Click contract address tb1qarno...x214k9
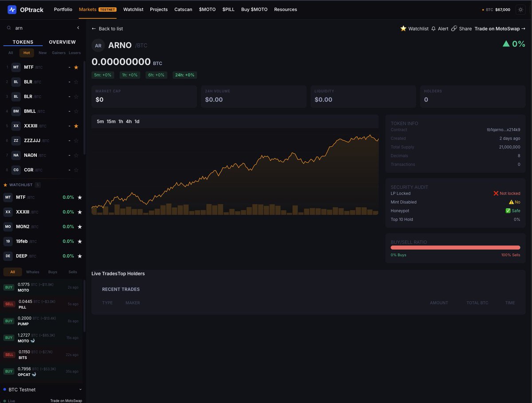532x403 pixels. tap(504, 130)
